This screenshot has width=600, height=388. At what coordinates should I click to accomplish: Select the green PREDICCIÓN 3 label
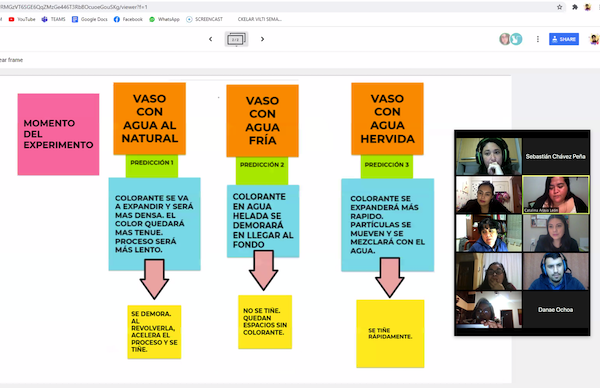point(387,166)
